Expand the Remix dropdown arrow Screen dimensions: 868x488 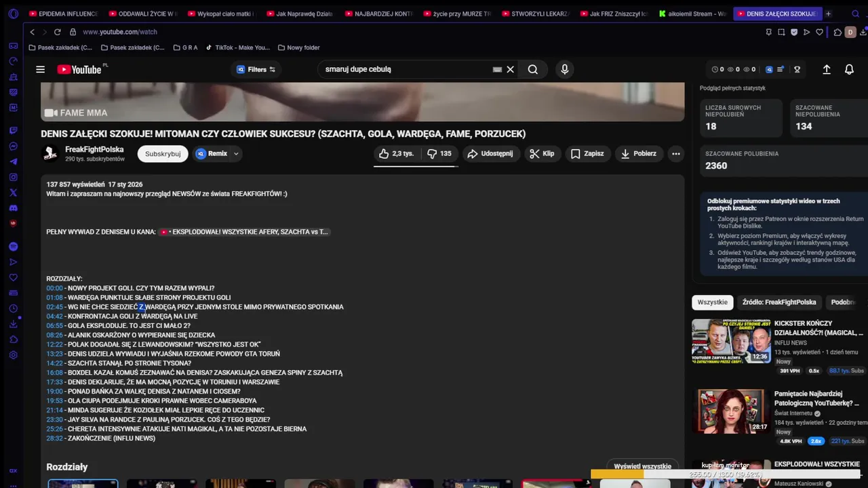pyautogui.click(x=236, y=154)
